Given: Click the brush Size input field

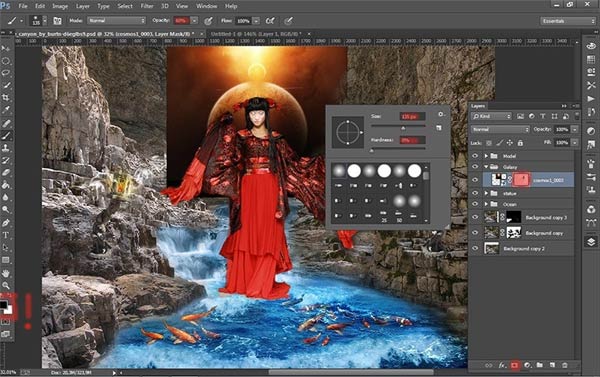Looking at the screenshot, I should tap(412, 116).
